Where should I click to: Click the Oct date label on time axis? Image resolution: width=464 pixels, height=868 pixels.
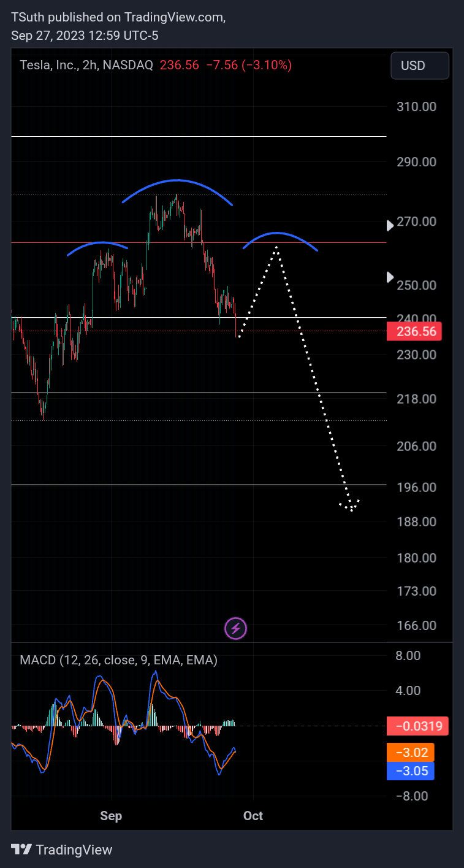[x=253, y=816]
